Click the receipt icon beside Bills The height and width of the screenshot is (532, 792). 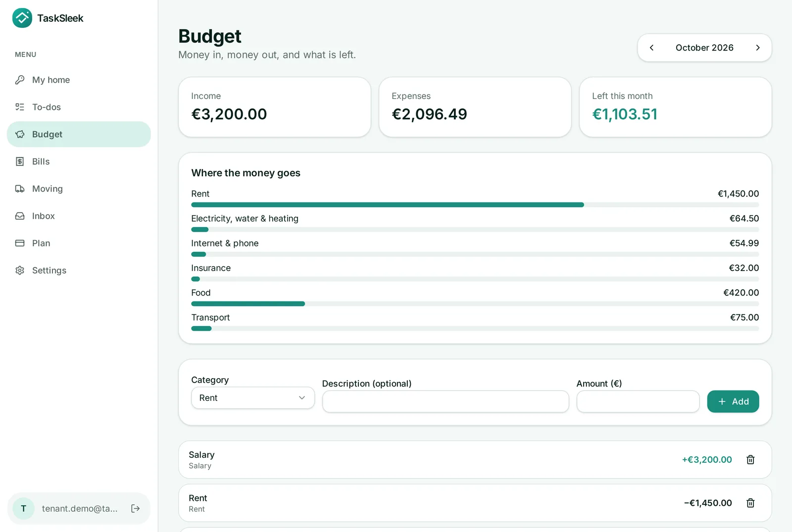pyautogui.click(x=20, y=161)
